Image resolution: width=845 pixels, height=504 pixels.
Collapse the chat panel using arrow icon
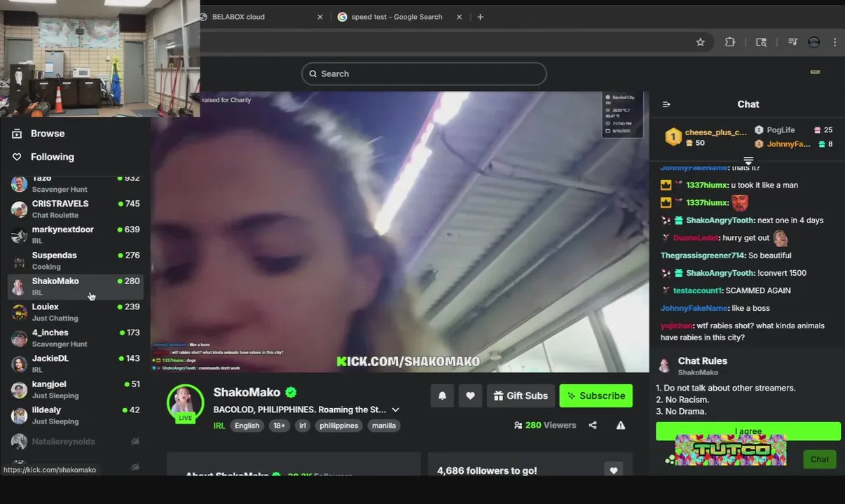pos(666,104)
